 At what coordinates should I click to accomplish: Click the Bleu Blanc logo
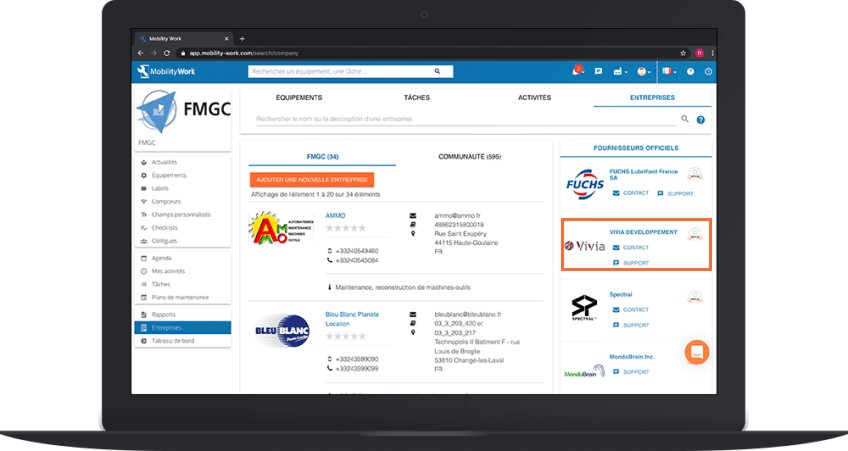(282, 330)
